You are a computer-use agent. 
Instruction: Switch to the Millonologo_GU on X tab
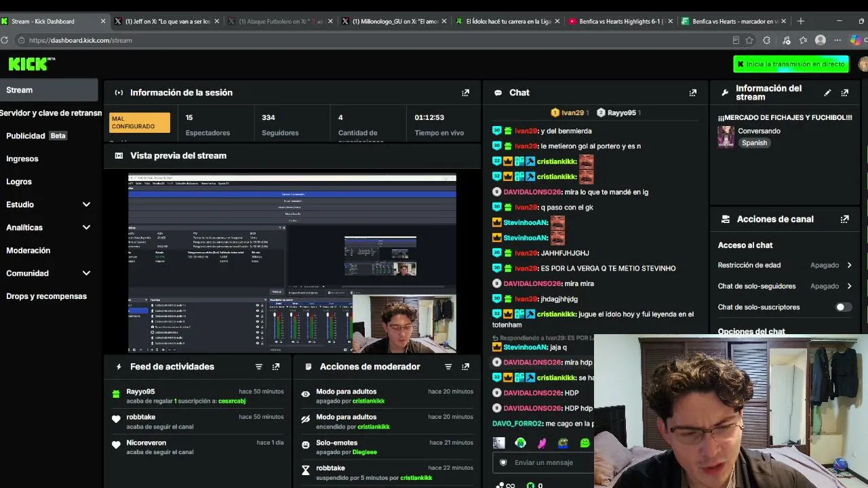coord(393,21)
